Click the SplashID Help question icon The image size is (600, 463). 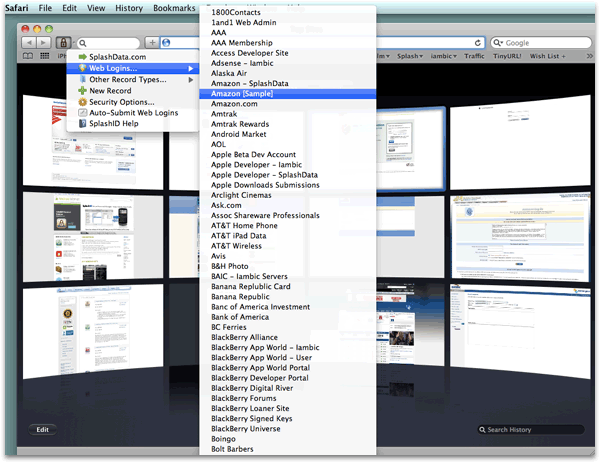tap(82, 123)
